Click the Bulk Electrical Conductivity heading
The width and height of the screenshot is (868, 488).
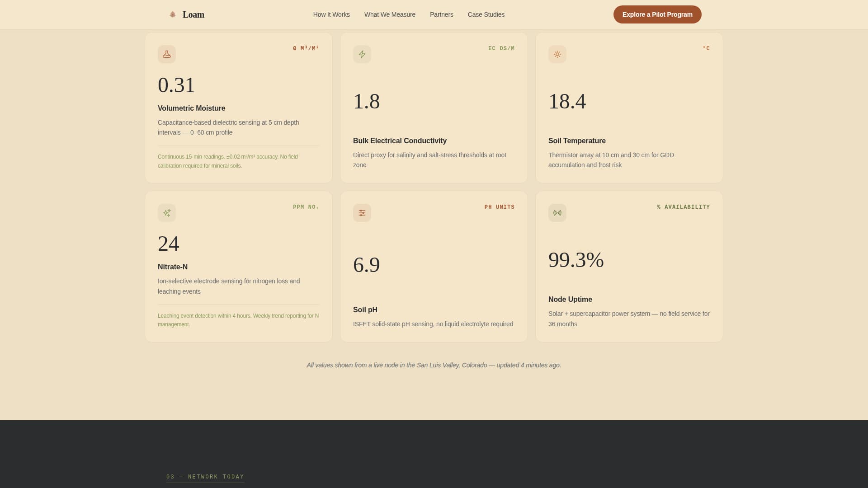[x=400, y=141]
